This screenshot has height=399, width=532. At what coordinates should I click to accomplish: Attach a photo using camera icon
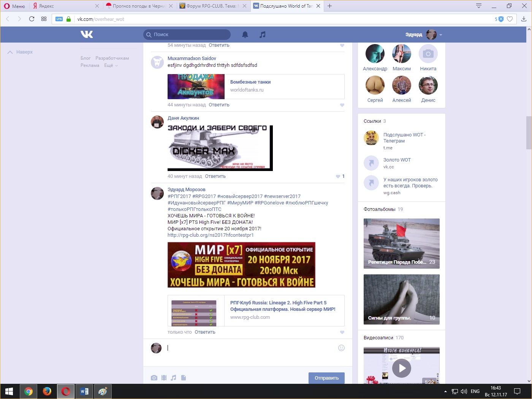[x=154, y=378]
